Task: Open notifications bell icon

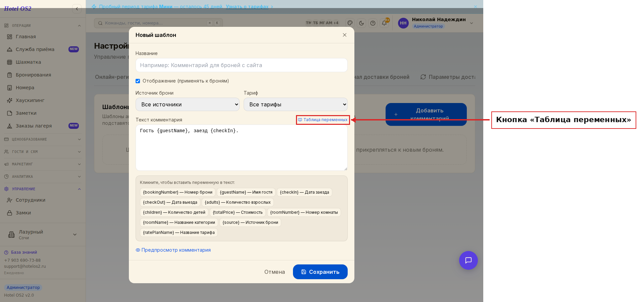Action: pos(384,23)
